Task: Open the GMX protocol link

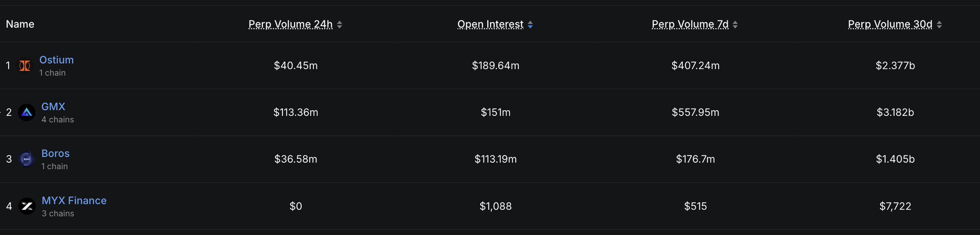Action: 53,107
